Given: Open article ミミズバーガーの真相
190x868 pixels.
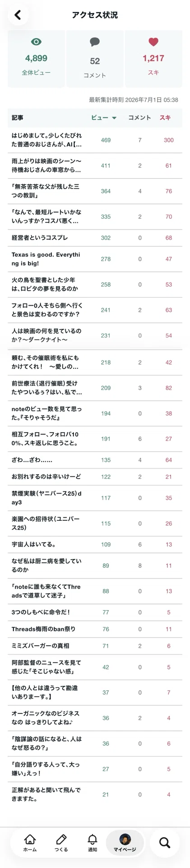Looking at the screenshot, I should [x=95, y=646].
